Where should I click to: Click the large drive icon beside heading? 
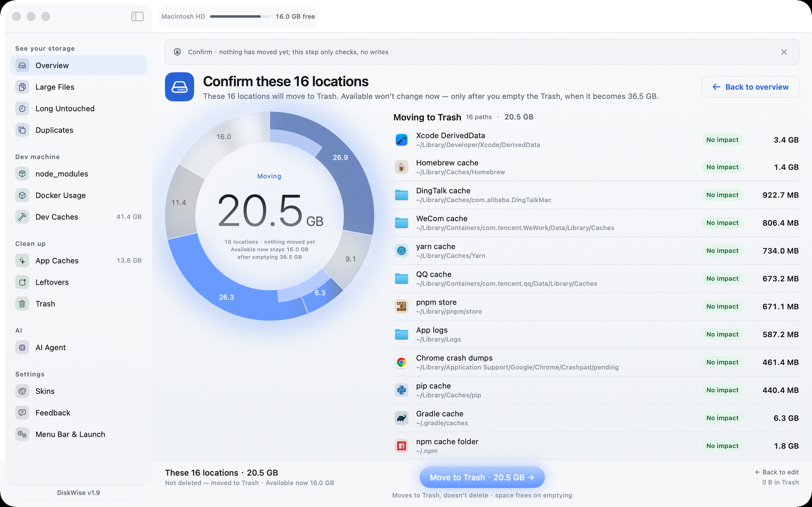coord(180,87)
